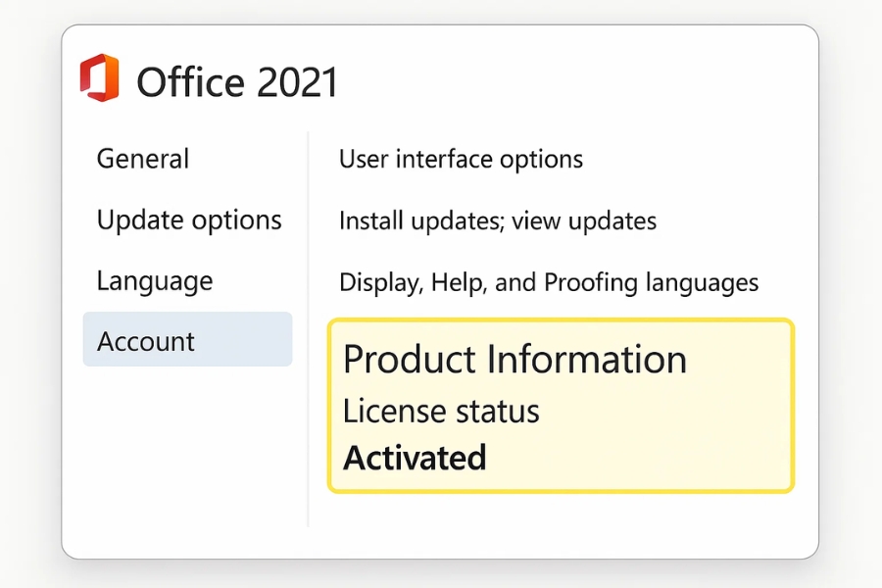Click the Product Information heading
Image resolution: width=882 pixels, height=588 pixels.
tap(514, 360)
